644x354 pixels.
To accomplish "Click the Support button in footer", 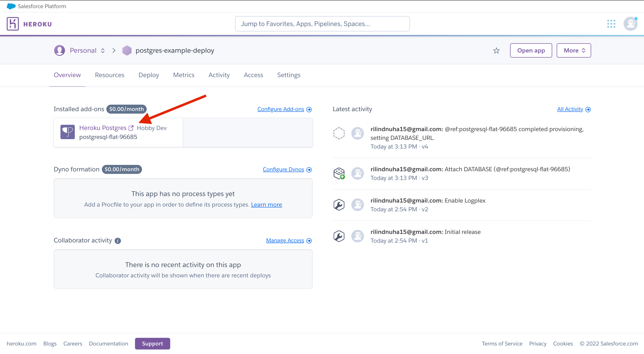I will coord(152,344).
